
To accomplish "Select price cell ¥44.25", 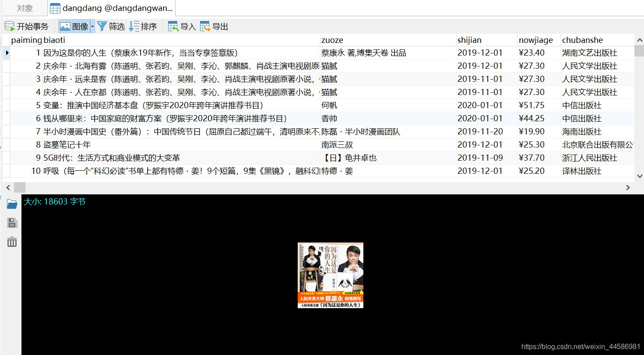I will pyautogui.click(x=539, y=119).
